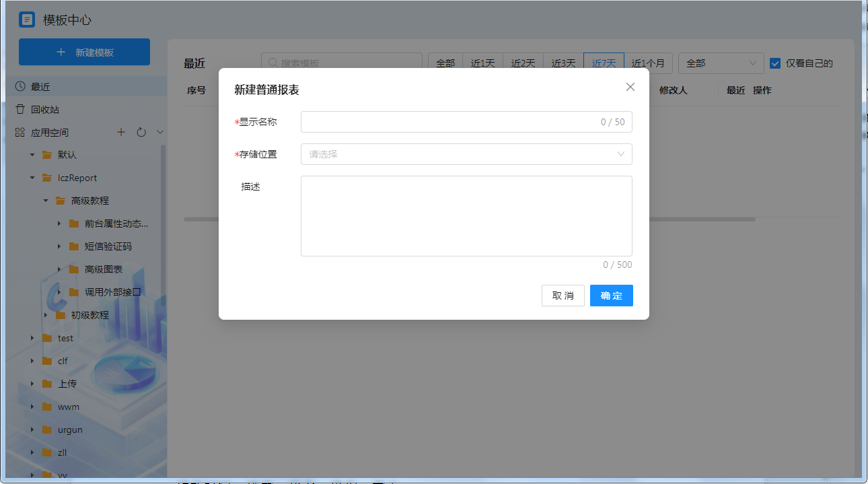This screenshot has height=484, width=868.
Task: Select the 近3天 time filter tab
Action: [x=563, y=63]
